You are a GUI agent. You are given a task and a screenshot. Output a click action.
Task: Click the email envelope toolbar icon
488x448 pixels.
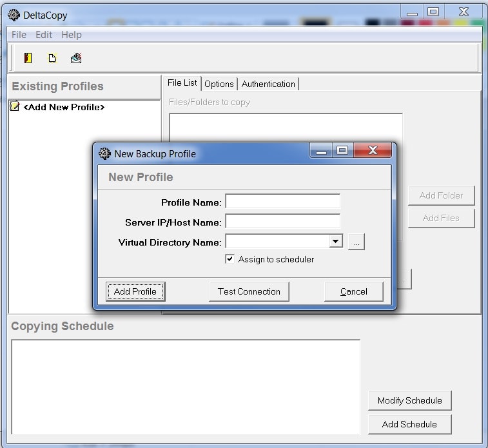[x=76, y=58]
